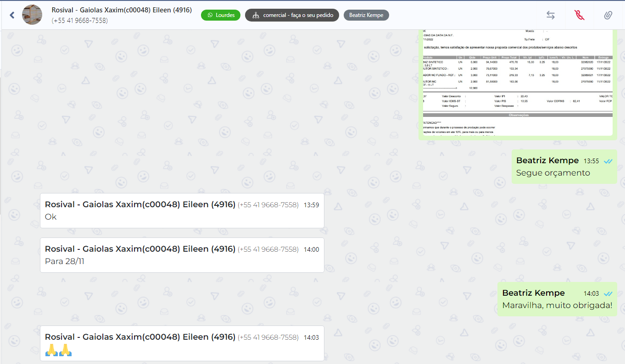Open the paperclip attachment icon
Viewport: 625px width, 364px height.
pos(608,15)
